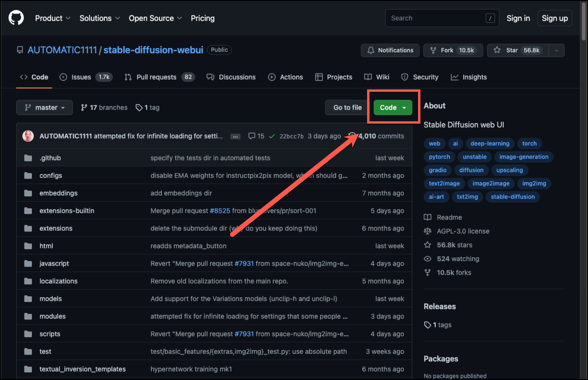Click the Notifications bell button
Image resolution: width=588 pixels, height=380 pixels.
(390, 50)
